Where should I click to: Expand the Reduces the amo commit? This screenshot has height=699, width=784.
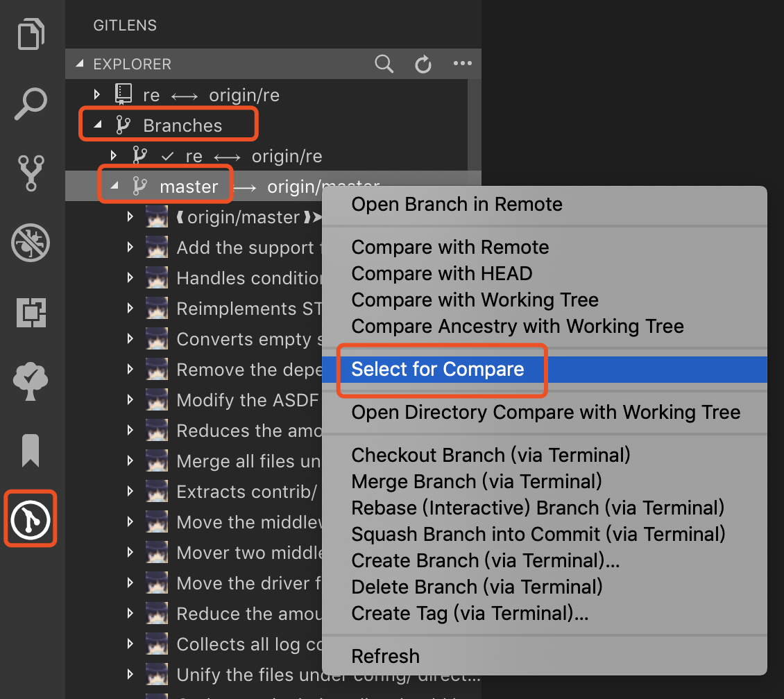pos(130,430)
